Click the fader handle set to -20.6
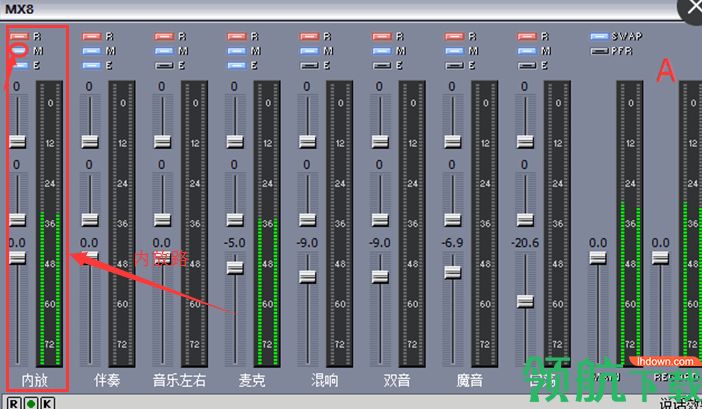702x409 pixels. coord(525,301)
